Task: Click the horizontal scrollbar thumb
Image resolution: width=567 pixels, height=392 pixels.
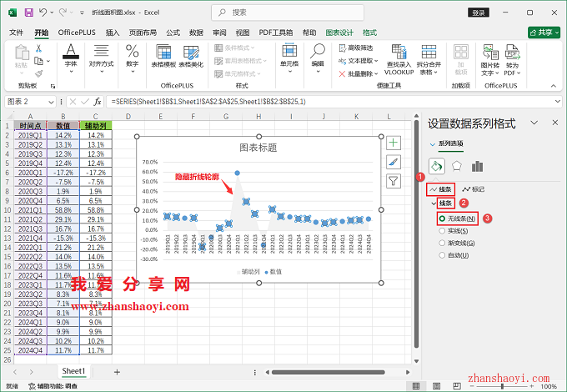Action: 328,372
